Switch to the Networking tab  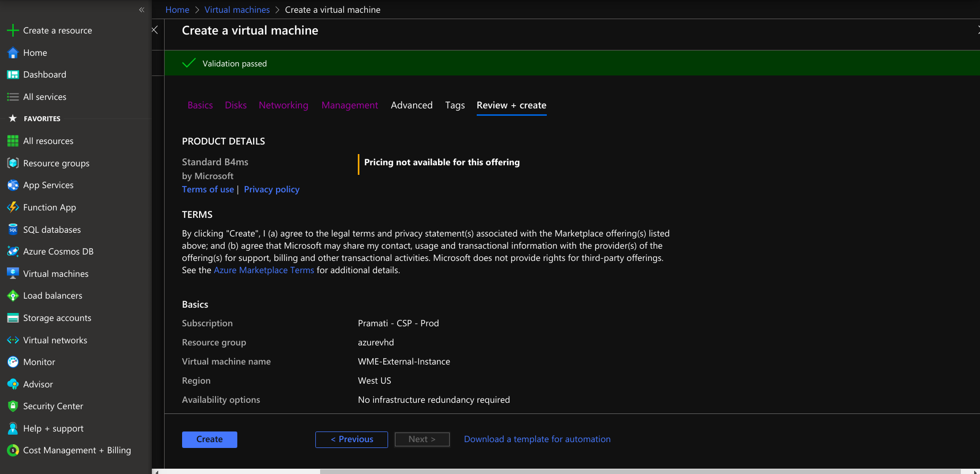coord(283,105)
